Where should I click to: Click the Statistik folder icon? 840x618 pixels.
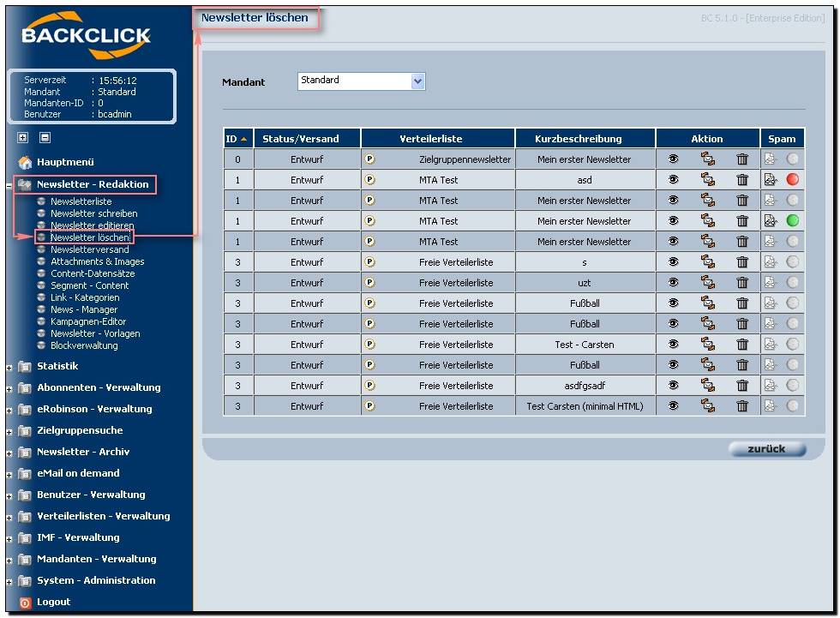[x=25, y=366]
